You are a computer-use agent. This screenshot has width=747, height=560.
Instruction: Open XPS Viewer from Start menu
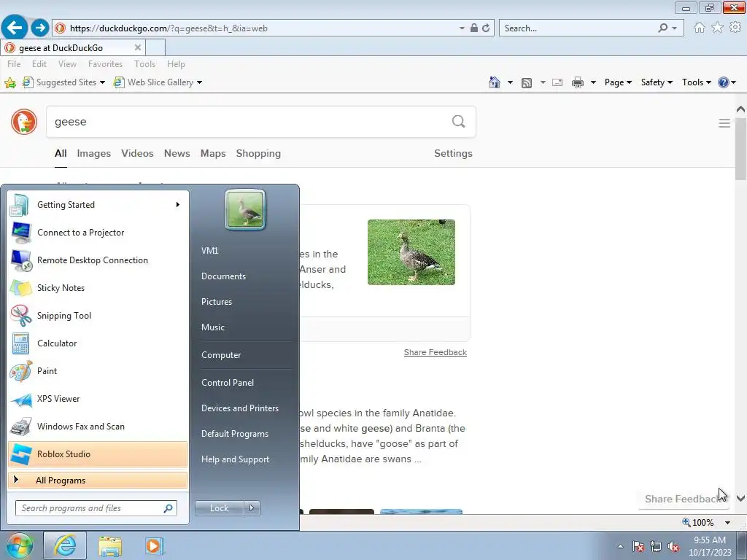pyautogui.click(x=98, y=399)
